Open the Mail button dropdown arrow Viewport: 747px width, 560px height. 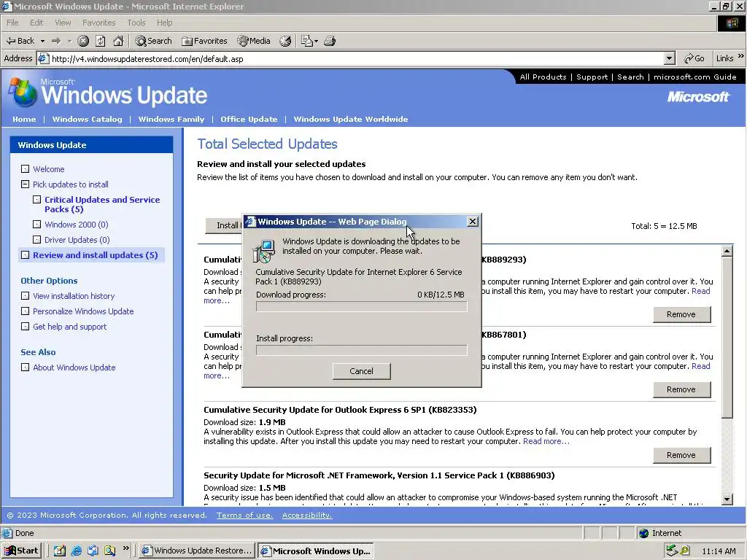(x=317, y=41)
